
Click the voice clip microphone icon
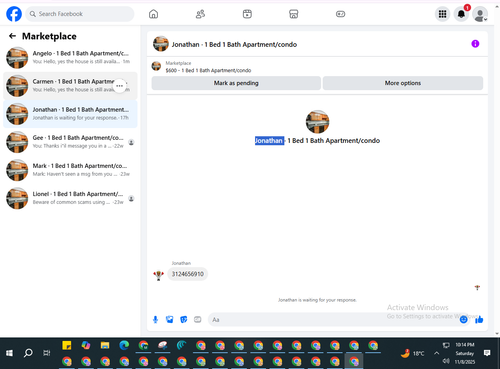click(x=155, y=320)
